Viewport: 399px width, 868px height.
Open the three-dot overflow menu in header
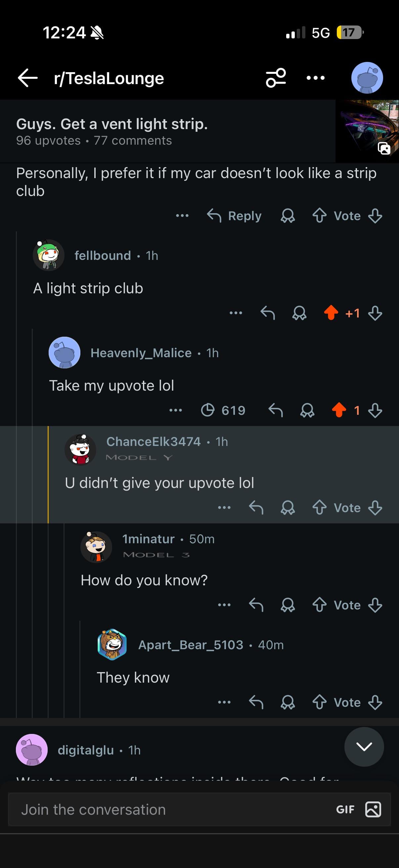[x=316, y=78]
